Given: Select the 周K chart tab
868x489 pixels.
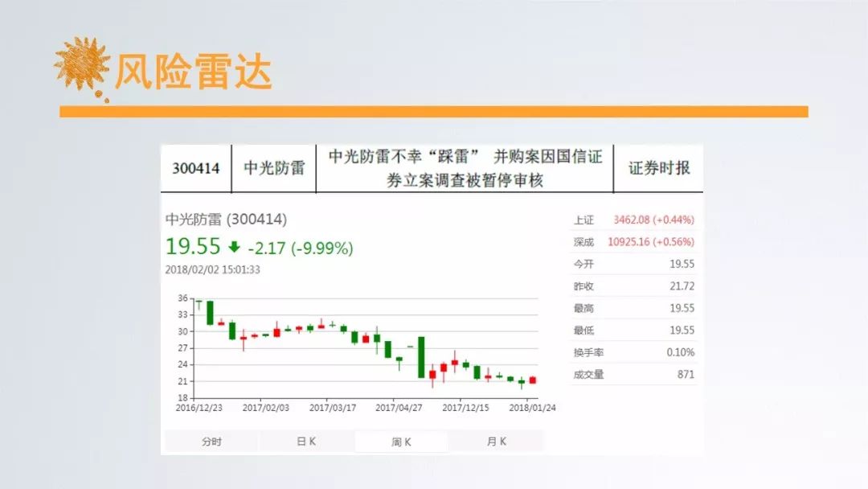Looking at the screenshot, I should pyautogui.click(x=401, y=442).
